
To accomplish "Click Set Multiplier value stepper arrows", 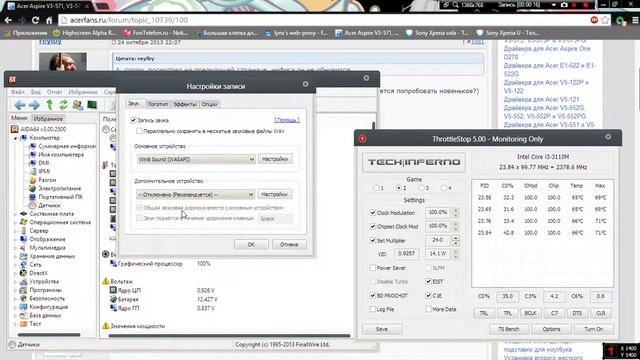I will [x=456, y=240].
